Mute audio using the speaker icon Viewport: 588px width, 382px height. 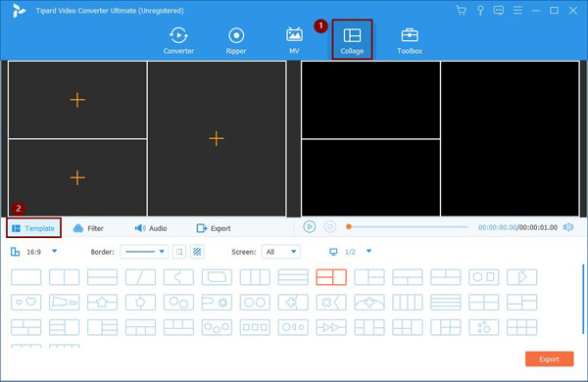coord(568,227)
